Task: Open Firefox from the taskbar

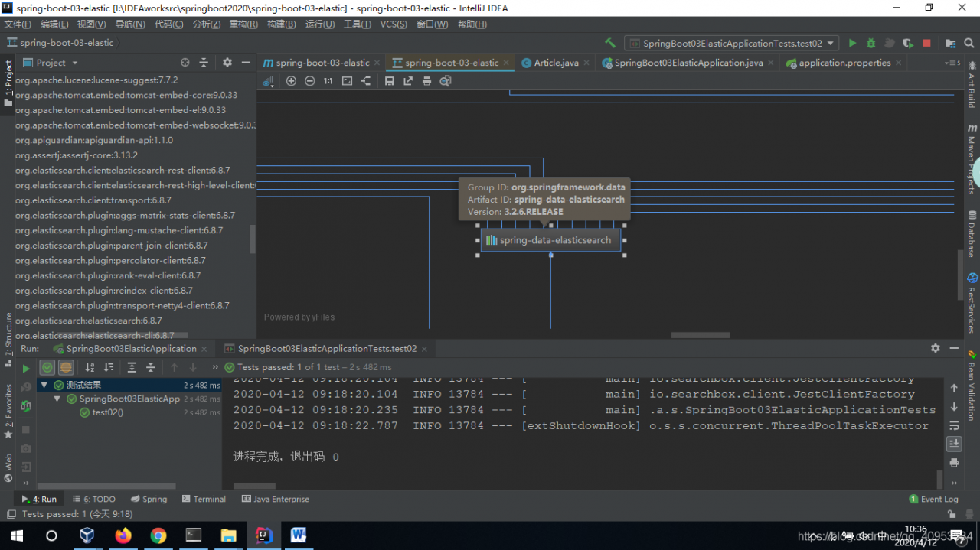Action: click(x=122, y=535)
